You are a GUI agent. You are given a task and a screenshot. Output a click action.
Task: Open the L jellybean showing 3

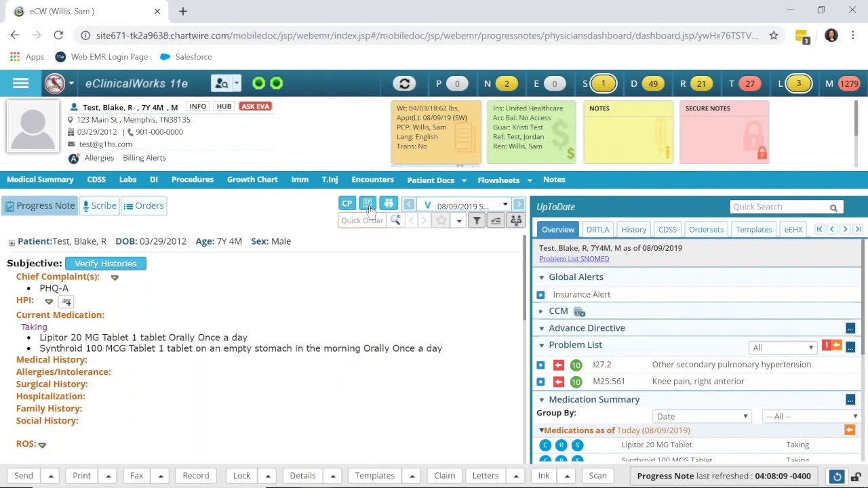798,83
